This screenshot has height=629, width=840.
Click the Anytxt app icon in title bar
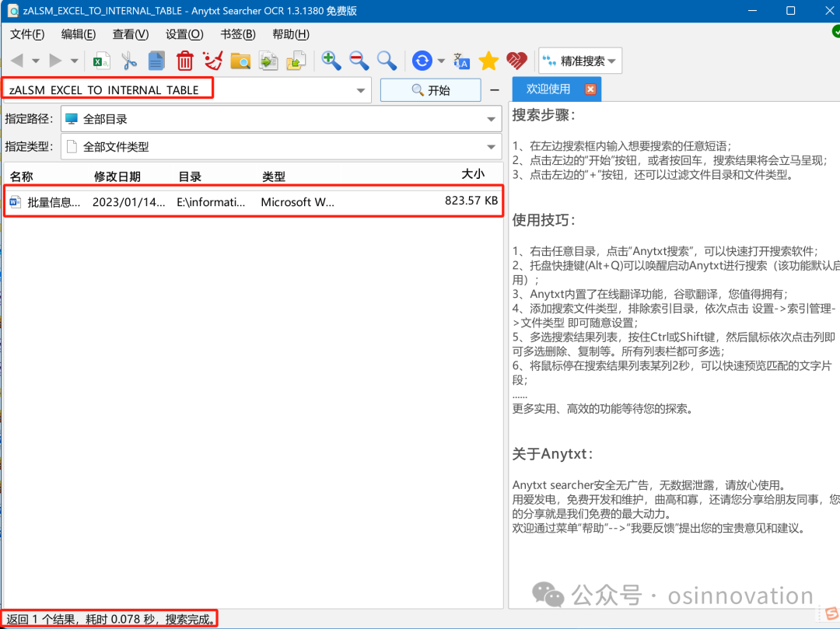coord(13,11)
